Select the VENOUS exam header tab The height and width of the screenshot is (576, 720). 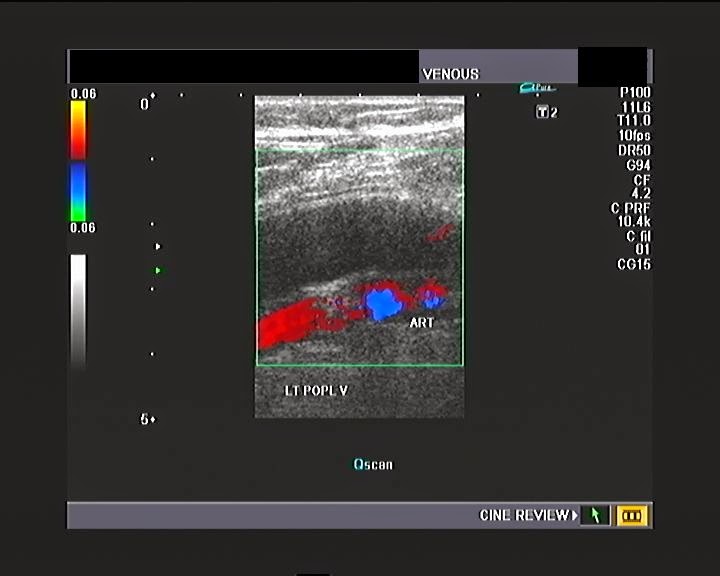click(x=498, y=67)
